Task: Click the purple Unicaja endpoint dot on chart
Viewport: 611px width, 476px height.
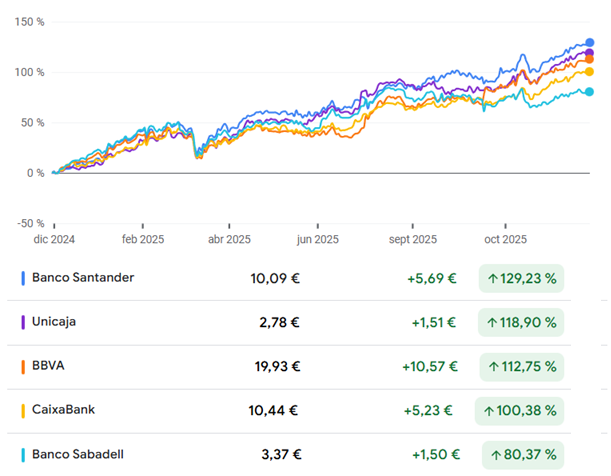Action: (589, 53)
